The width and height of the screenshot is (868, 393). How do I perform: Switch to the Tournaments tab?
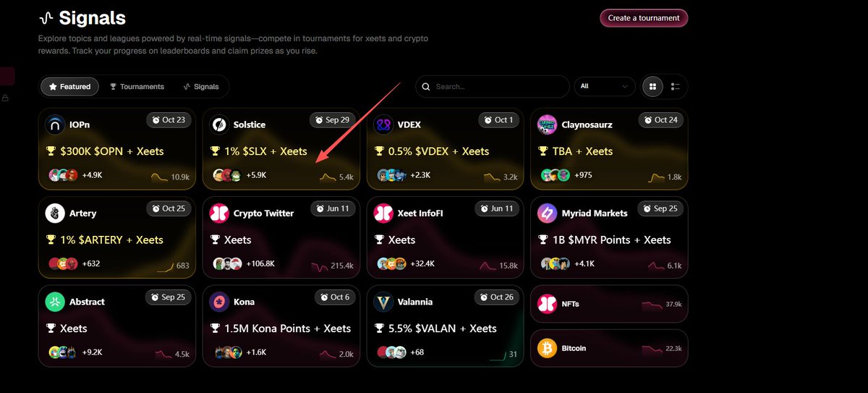[137, 87]
